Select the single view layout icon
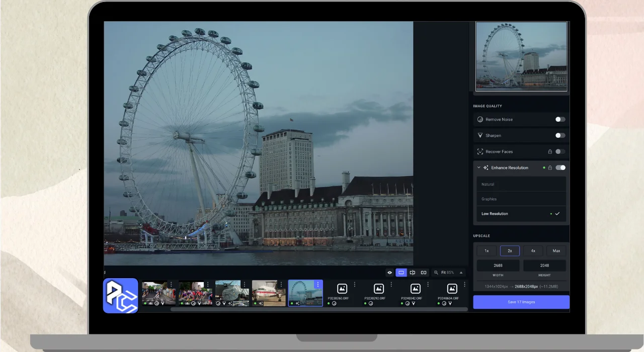Screen dimensions: 644x352 point(401,273)
